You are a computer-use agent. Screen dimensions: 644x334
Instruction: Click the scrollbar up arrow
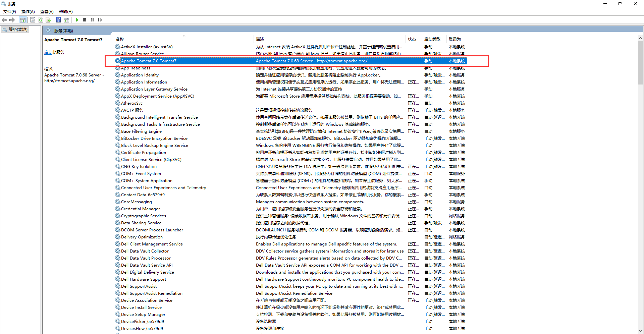point(640,38)
